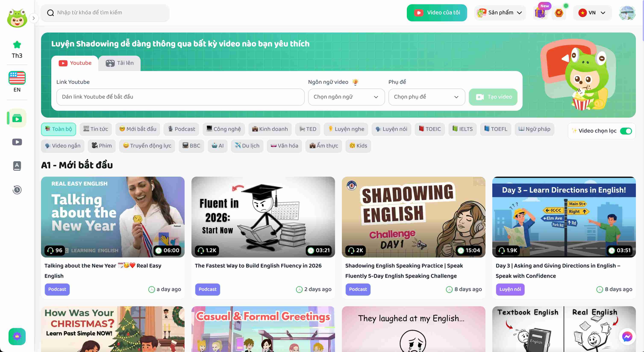Click the Video của tôi button

click(x=437, y=12)
